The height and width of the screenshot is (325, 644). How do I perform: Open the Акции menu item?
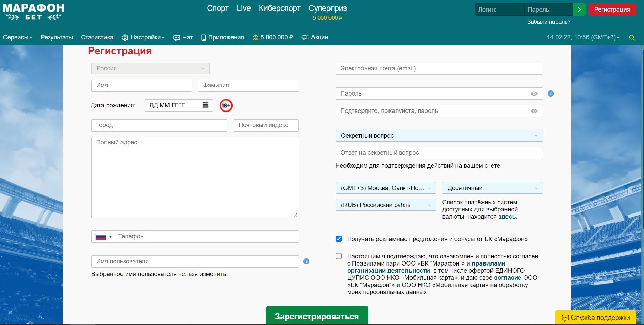pos(315,37)
